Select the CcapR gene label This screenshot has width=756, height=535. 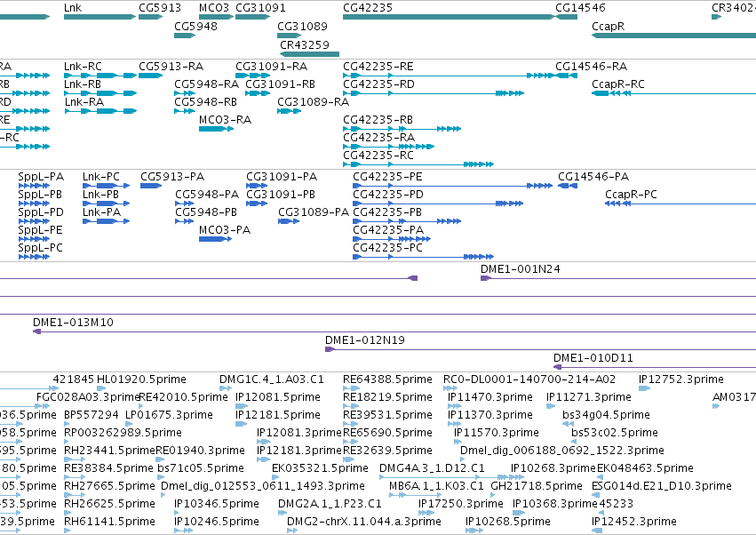tap(608, 26)
